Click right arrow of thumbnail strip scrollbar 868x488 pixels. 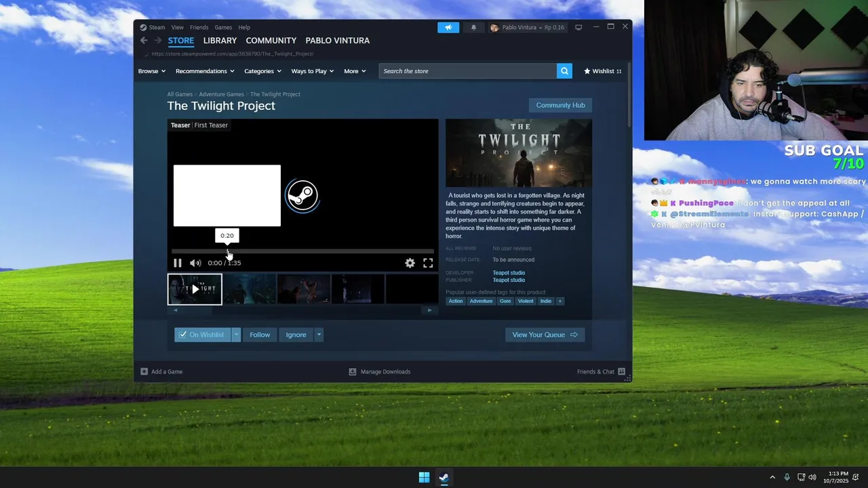point(429,310)
